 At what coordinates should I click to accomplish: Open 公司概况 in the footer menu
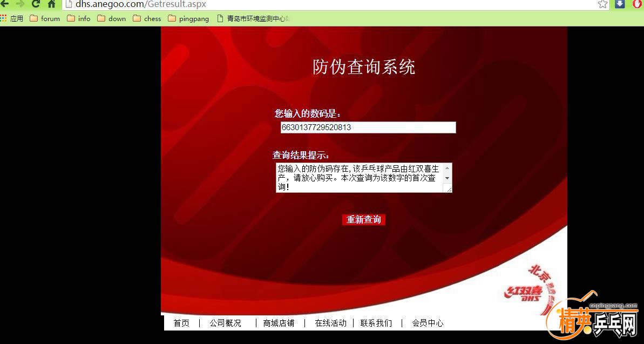click(226, 323)
